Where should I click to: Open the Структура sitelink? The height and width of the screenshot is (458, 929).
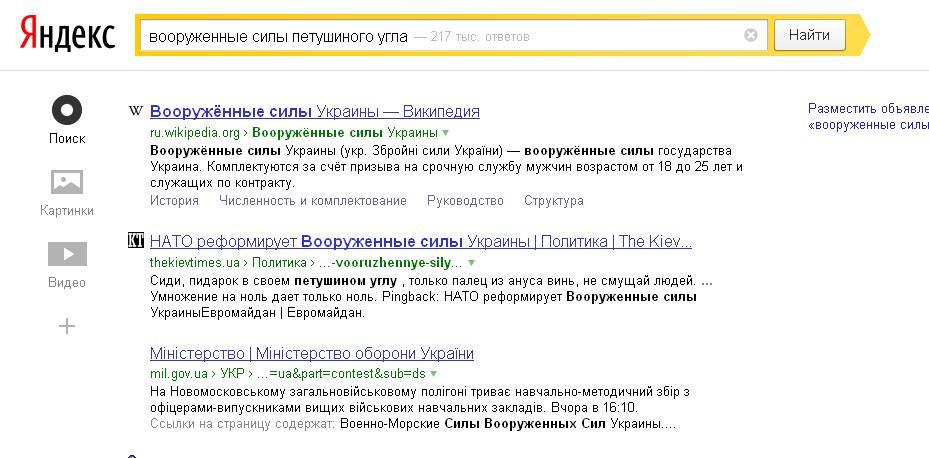[x=553, y=201]
